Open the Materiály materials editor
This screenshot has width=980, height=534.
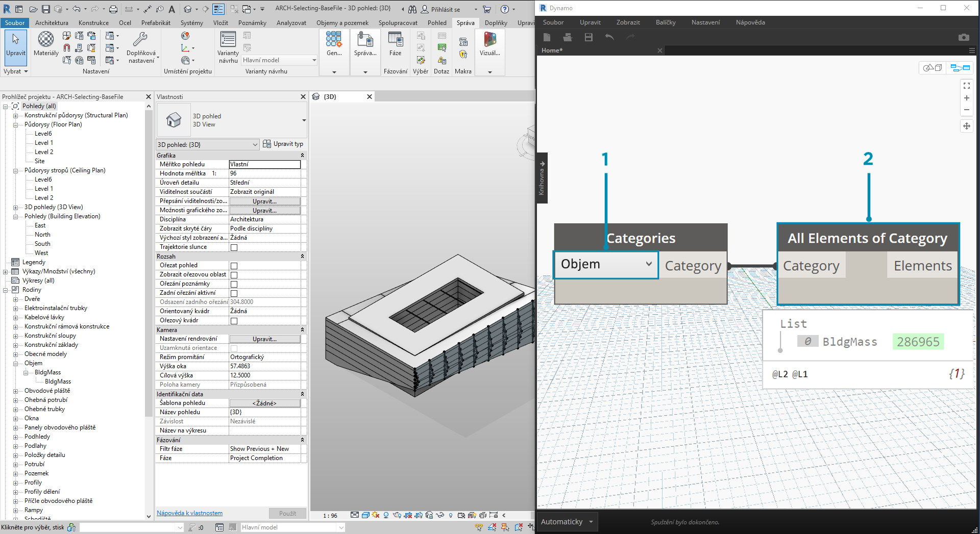coord(46,43)
